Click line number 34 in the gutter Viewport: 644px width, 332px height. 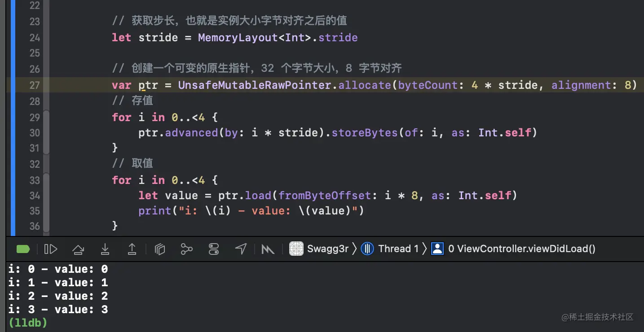coord(35,196)
